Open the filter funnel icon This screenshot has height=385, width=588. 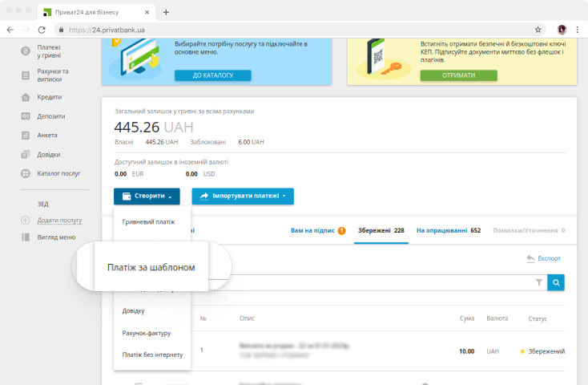coord(538,282)
